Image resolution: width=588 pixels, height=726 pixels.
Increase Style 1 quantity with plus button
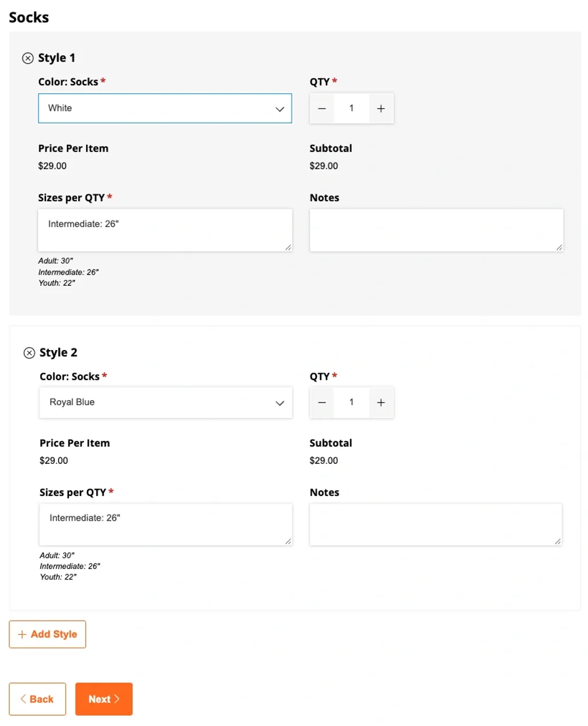tap(381, 109)
